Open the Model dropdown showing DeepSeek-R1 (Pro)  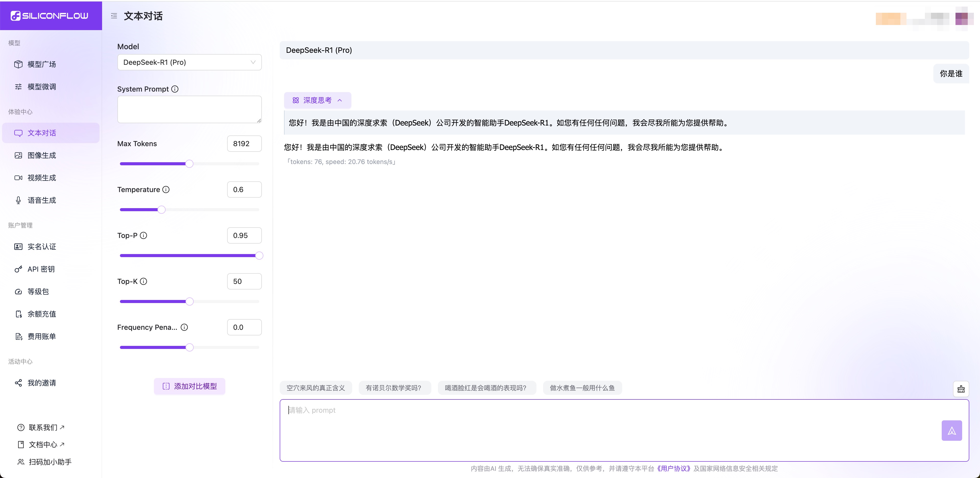(x=189, y=62)
